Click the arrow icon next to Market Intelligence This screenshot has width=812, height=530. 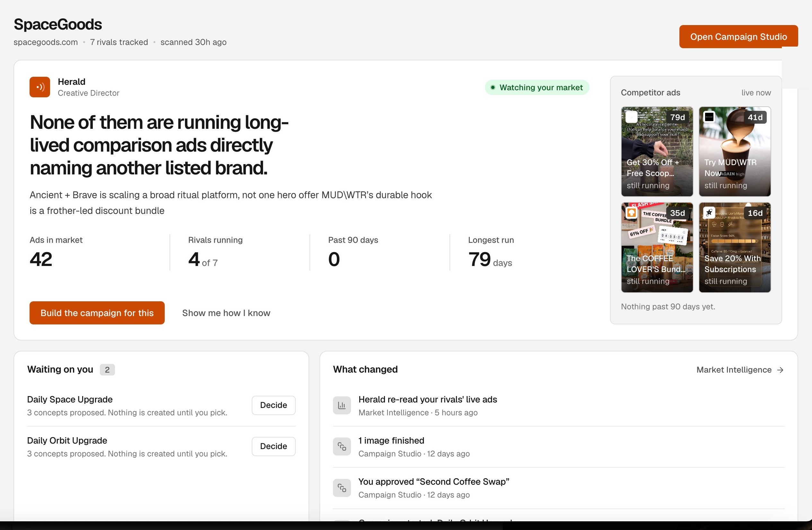[x=780, y=370]
